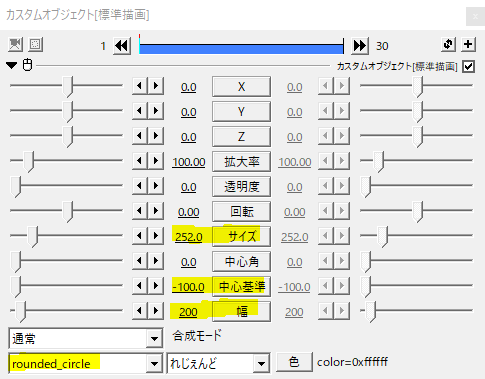The height and width of the screenshot is (379, 485).
Task: Uncheck the カスタムオブジェクト[標準描画] checkbox
Action: [x=468, y=66]
